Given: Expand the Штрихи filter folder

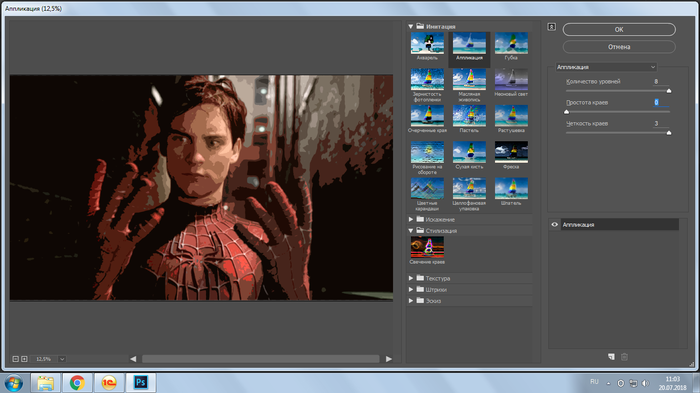Looking at the screenshot, I should pos(411,289).
